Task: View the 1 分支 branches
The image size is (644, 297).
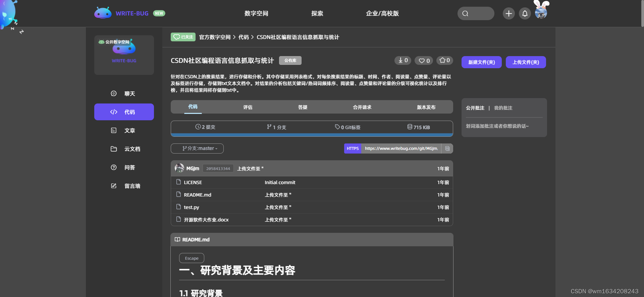Action: 277,127
